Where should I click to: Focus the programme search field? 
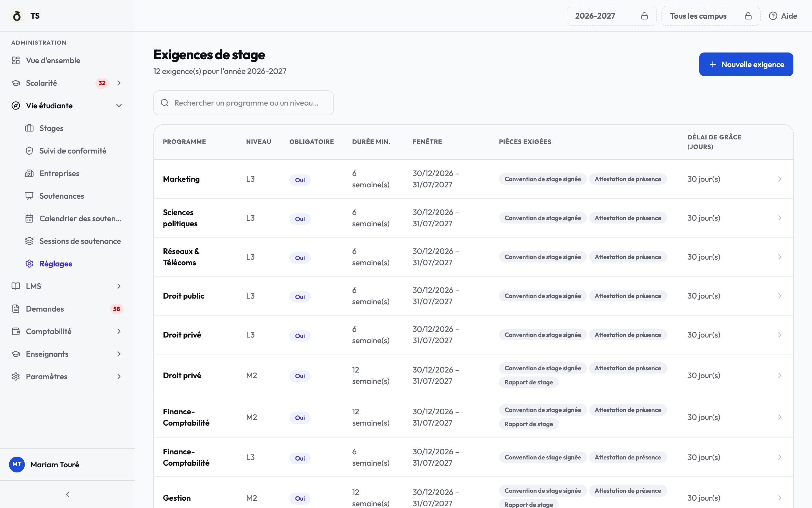[x=243, y=103]
